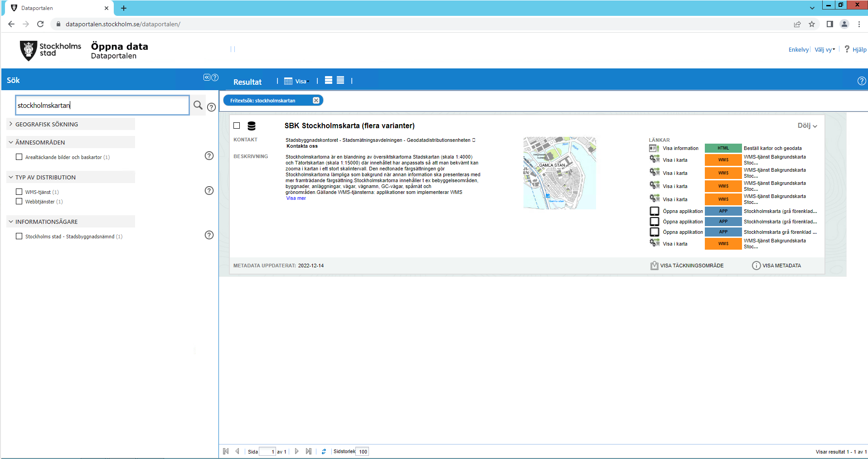Refresh the results list
The height and width of the screenshot is (459, 868).
tap(324, 451)
